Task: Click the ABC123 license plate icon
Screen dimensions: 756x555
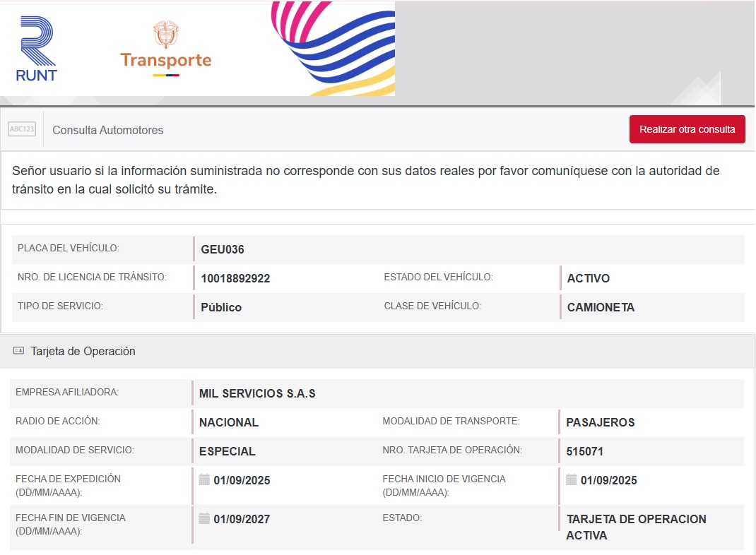Action: tap(22, 129)
